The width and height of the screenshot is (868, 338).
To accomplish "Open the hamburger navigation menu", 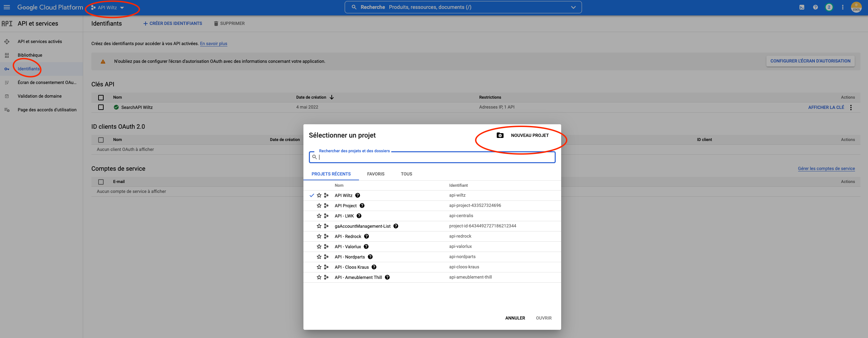I will pos(7,7).
